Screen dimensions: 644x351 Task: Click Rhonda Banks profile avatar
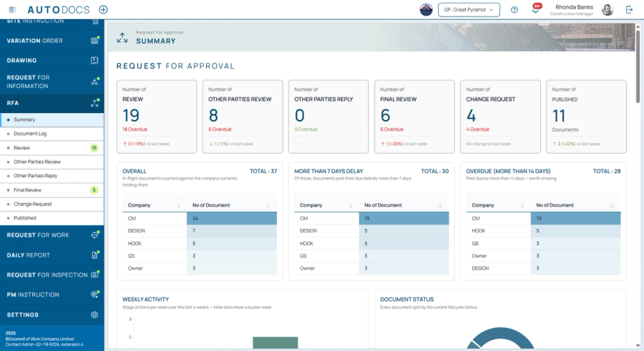608,9
